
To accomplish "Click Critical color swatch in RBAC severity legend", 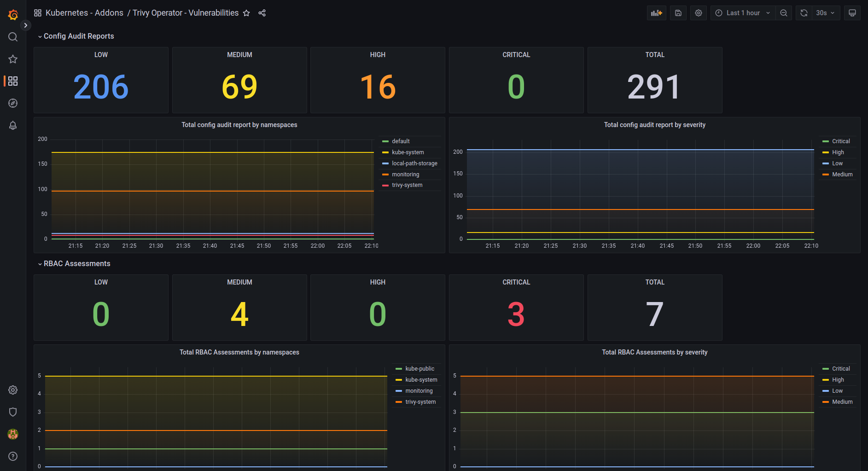I will 826,369.
